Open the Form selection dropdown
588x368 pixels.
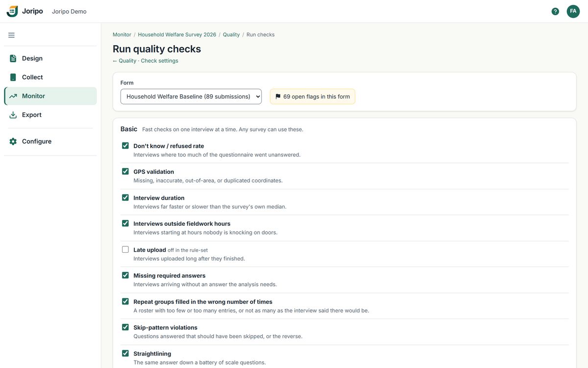click(x=191, y=97)
